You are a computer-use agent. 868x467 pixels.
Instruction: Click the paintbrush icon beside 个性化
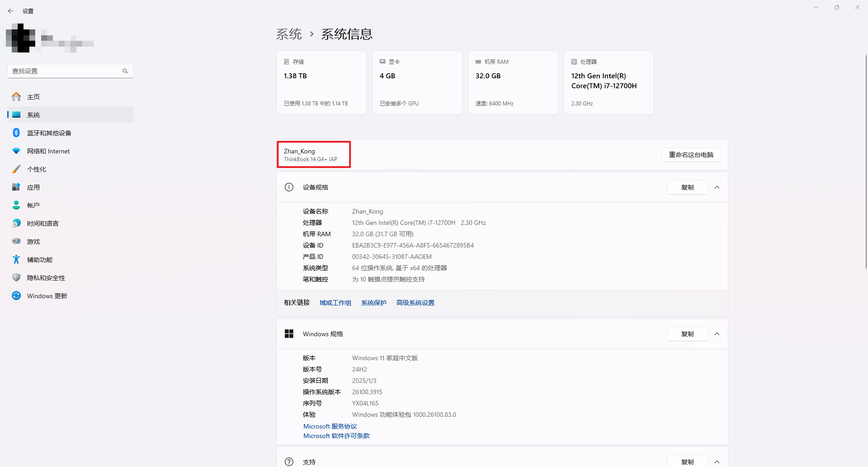pyautogui.click(x=16, y=169)
